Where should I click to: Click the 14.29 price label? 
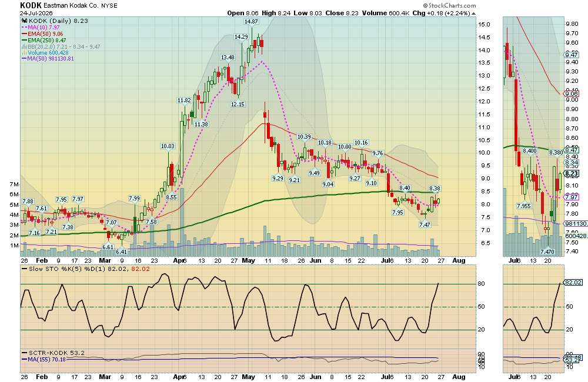coord(241,37)
